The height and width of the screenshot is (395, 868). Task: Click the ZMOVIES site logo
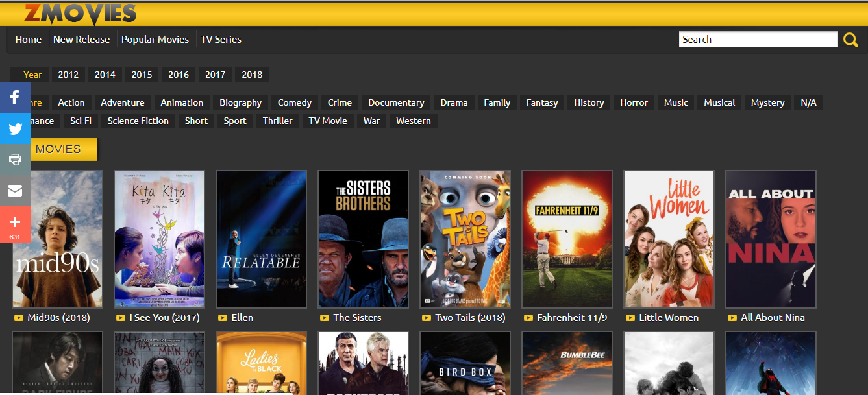click(x=80, y=14)
